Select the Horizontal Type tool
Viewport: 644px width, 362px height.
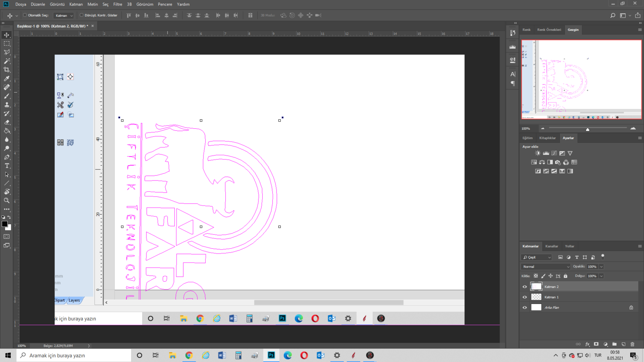tap(7, 166)
